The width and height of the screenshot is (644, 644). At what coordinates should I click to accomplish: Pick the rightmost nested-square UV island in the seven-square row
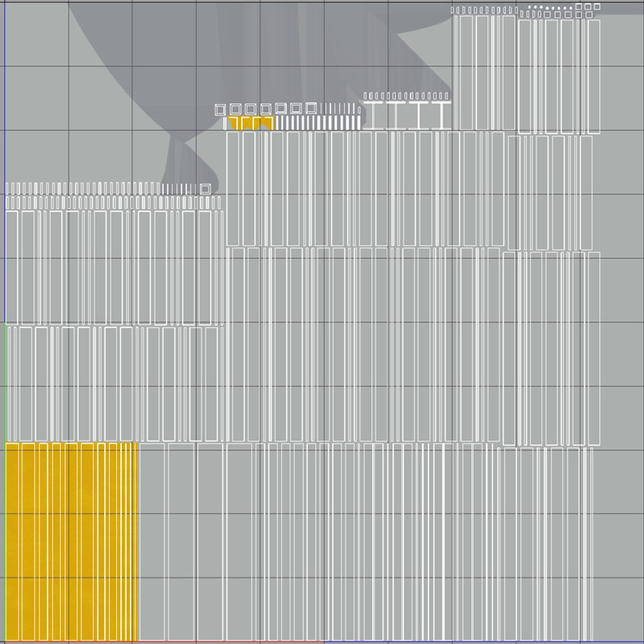click(x=311, y=108)
